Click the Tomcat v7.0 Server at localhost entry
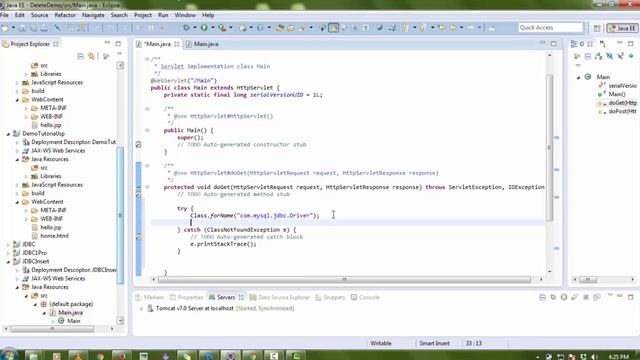The height and width of the screenshot is (360, 640). point(220,308)
